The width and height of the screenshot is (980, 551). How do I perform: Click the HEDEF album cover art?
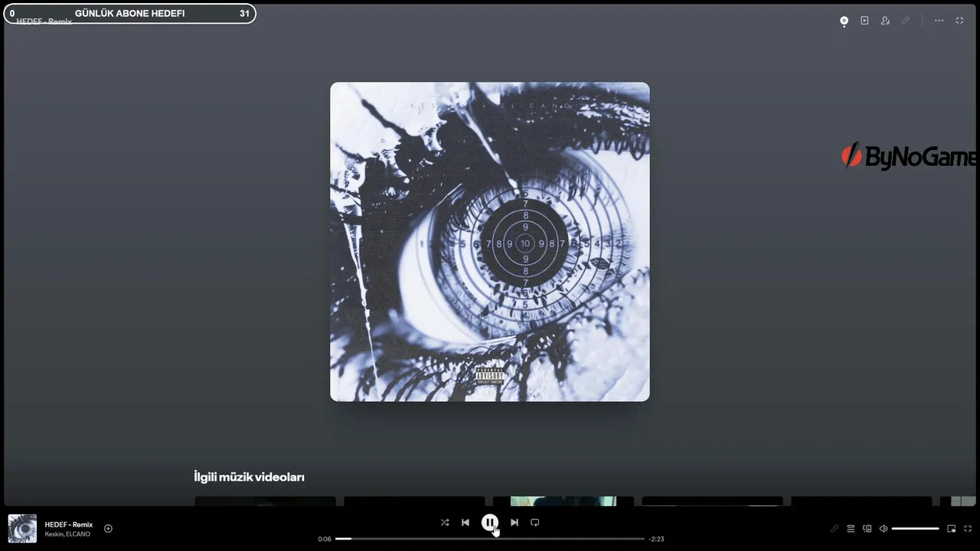pyautogui.click(x=490, y=242)
